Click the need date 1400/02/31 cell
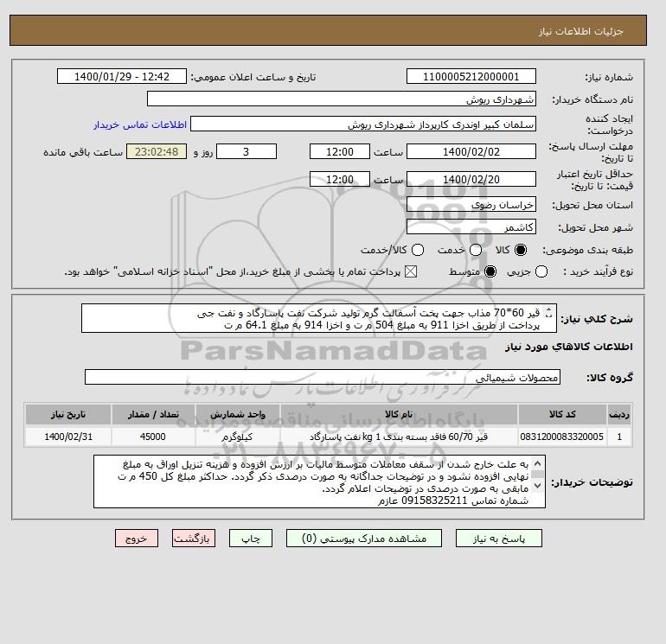The image size is (666, 644). coord(68,437)
